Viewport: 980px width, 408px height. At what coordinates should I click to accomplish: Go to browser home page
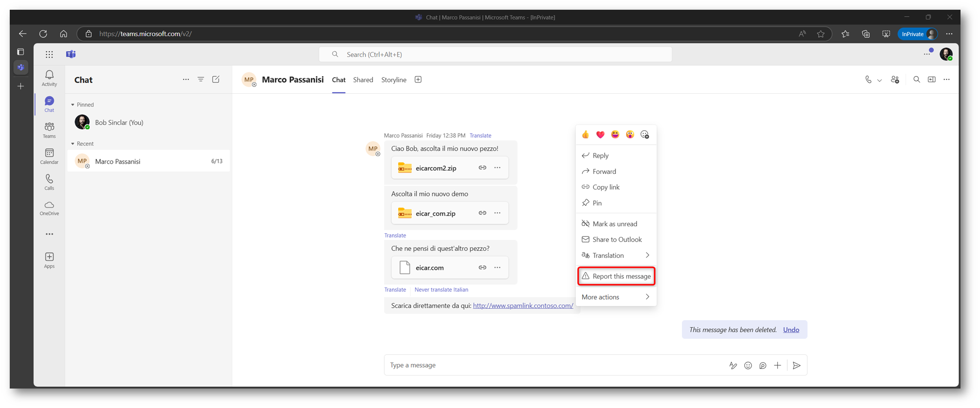point(64,34)
